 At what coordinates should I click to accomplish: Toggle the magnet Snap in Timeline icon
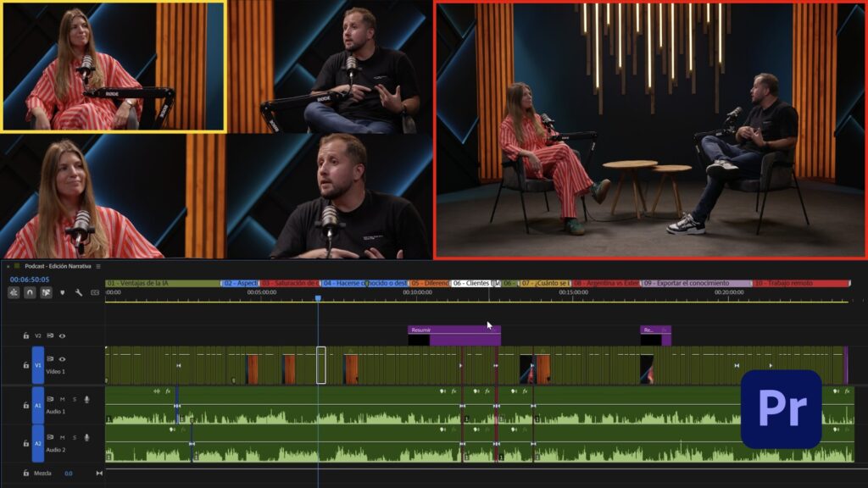point(30,293)
